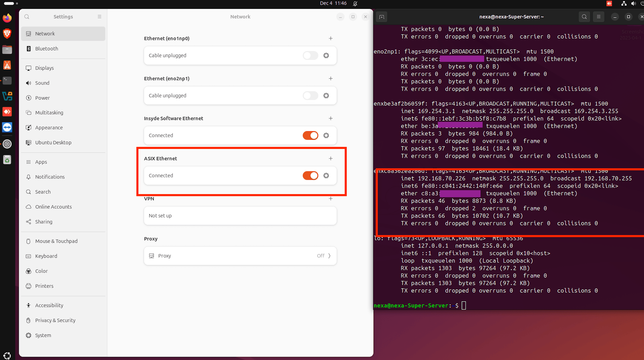Open terminal search icon
Viewport: 644px width, 360px height.
coord(584,17)
